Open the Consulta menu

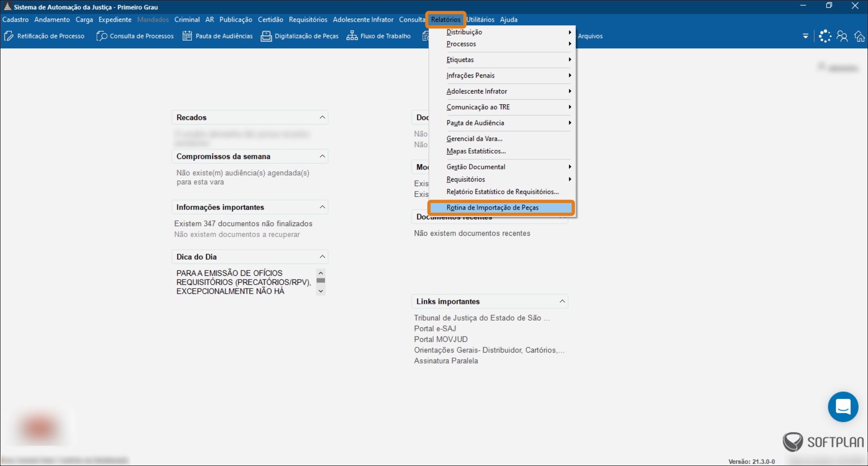pyautogui.click(x=411, y=19)
